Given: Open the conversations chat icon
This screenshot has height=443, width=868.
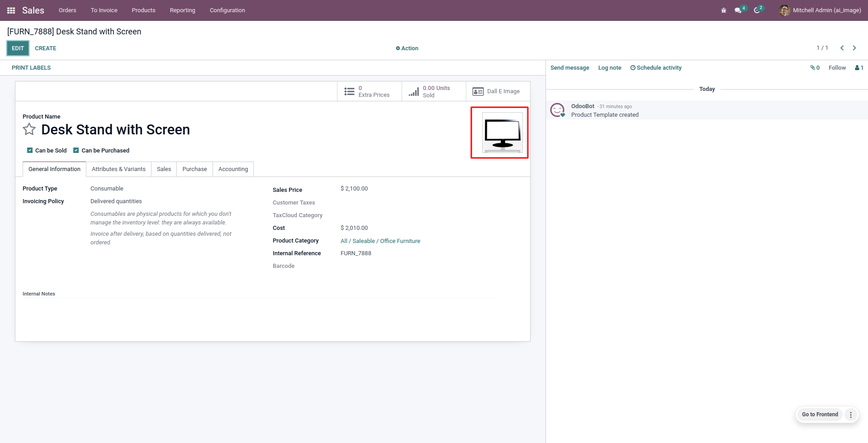Looking at the screenshot, I should (738, 10).
